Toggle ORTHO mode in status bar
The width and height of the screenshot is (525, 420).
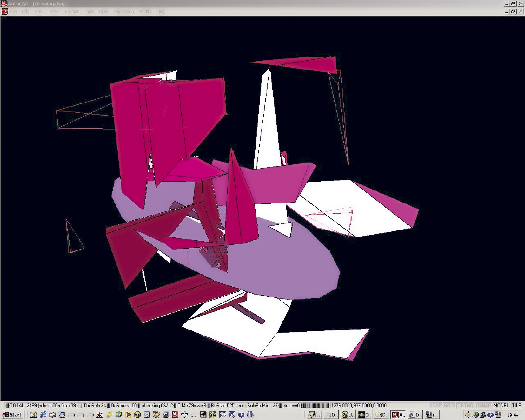click(x=465, y=405)
